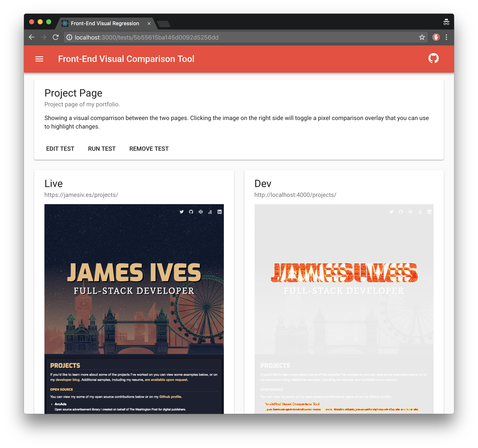Go back using browser back arrow
The image size is (478, 448).
pyautogui.click(x=31, y=37)
